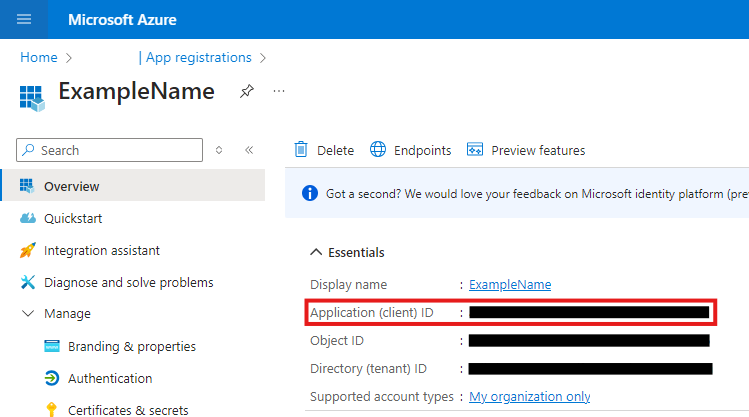Open the feedback banner message

tap(537, 194)
